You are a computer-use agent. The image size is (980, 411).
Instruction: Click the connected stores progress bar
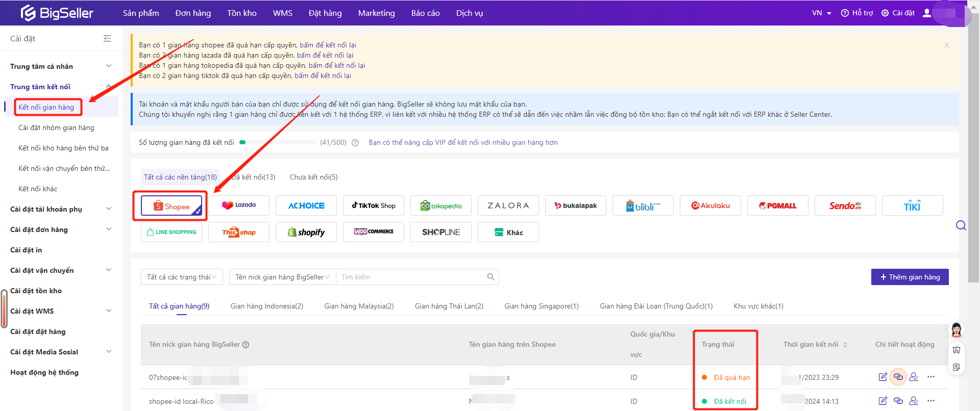(278, 143)
